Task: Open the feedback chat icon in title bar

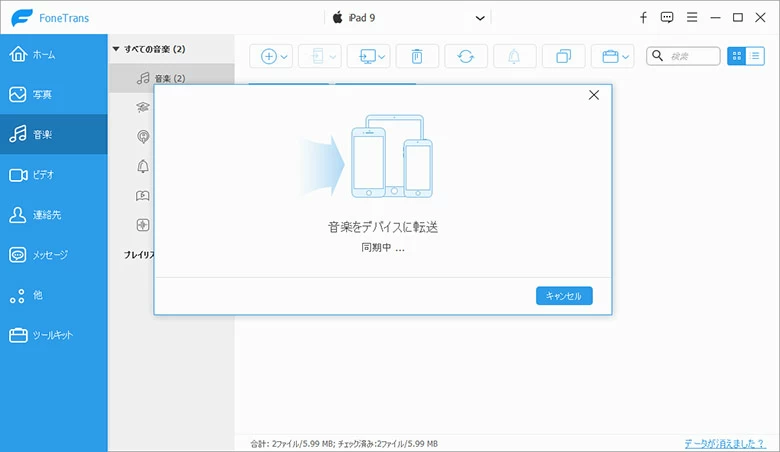Action: 667,17
